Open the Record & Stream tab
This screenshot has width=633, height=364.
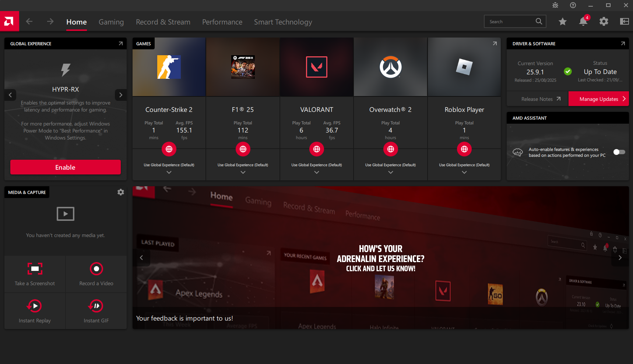[163, 22]
